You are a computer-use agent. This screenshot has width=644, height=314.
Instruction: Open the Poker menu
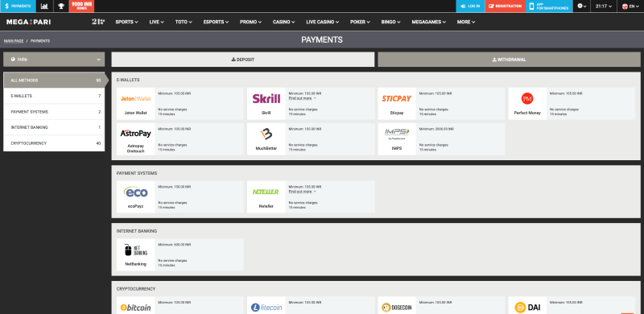[x=360, y=23]
